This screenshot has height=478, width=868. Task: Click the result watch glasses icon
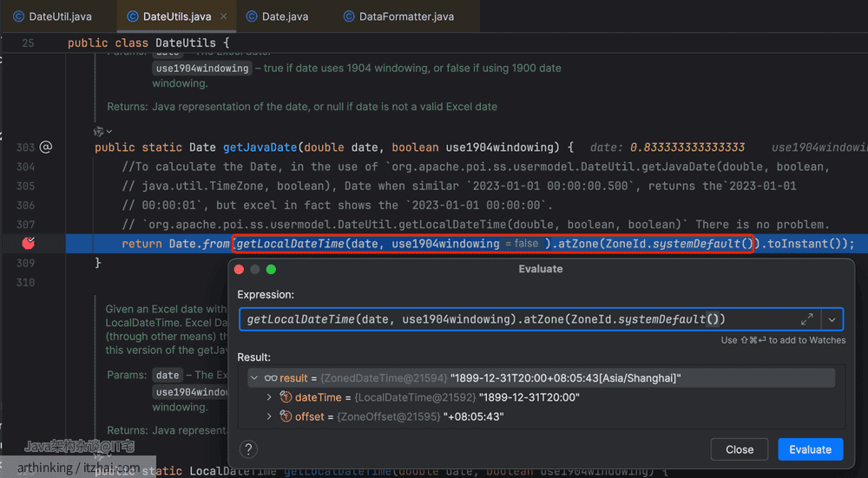click(271, 378)
